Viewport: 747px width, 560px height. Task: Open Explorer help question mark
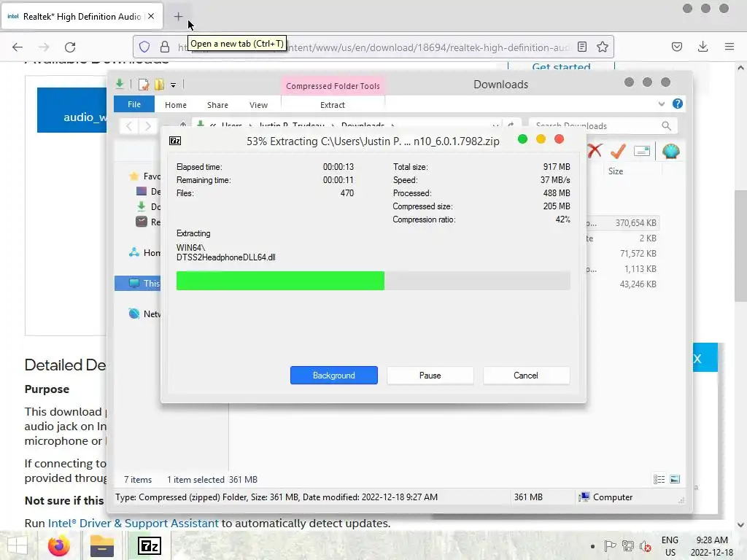click(678, 104)
